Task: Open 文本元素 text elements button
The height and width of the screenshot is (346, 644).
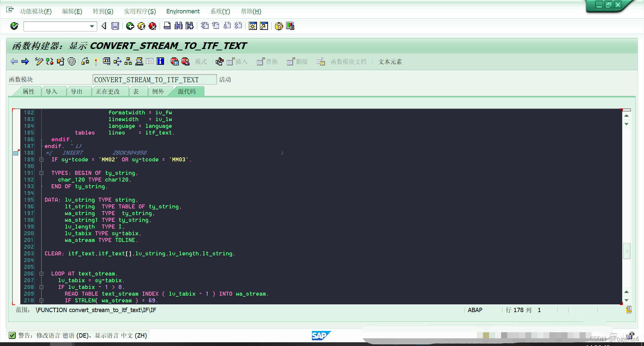Action: [390, 62]
